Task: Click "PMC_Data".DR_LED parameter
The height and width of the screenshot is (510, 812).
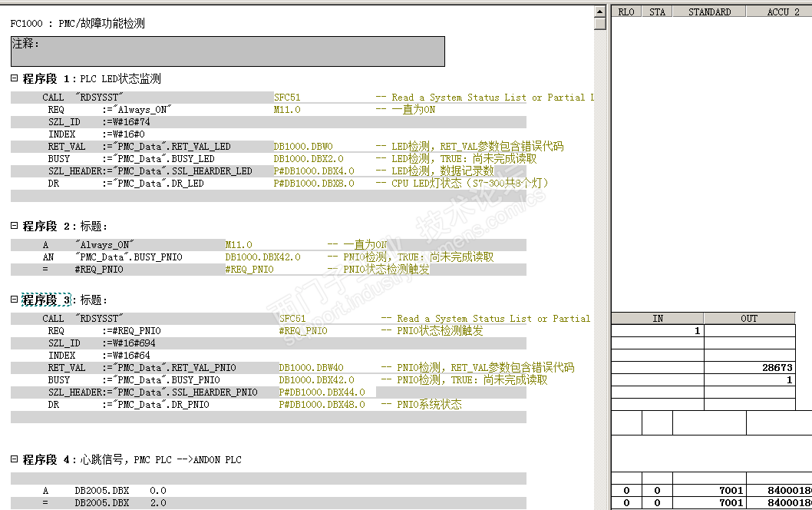Action: 158,184
